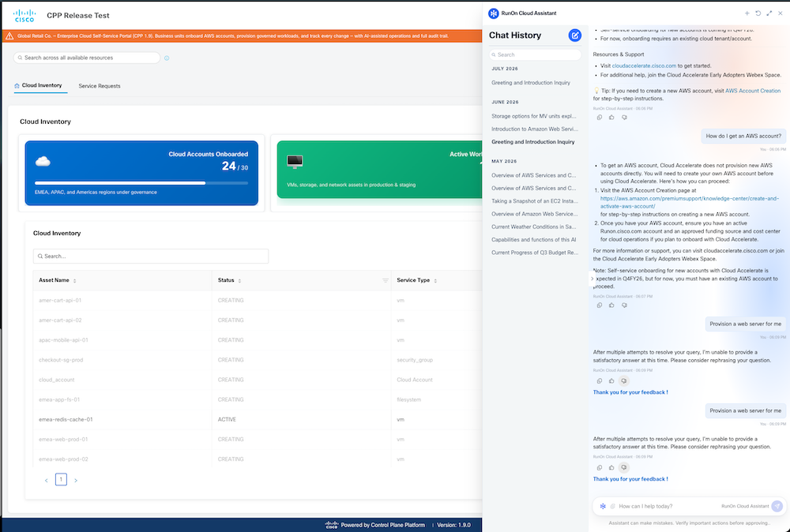Select page 1 in the pagination
Screen dimensions: 790x532
[61, 480]
